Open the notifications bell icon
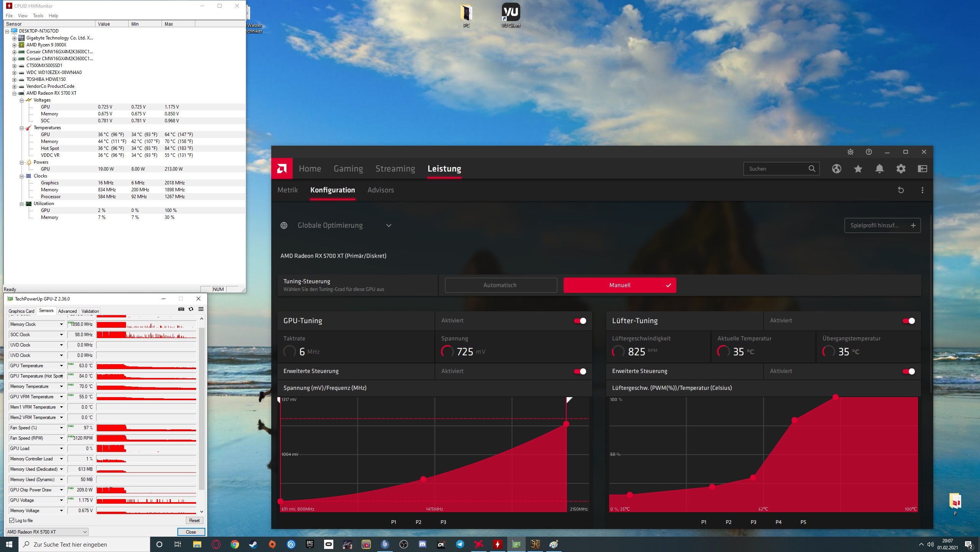Viewport: 980px width, 552px height. click(x=879, y=169)
